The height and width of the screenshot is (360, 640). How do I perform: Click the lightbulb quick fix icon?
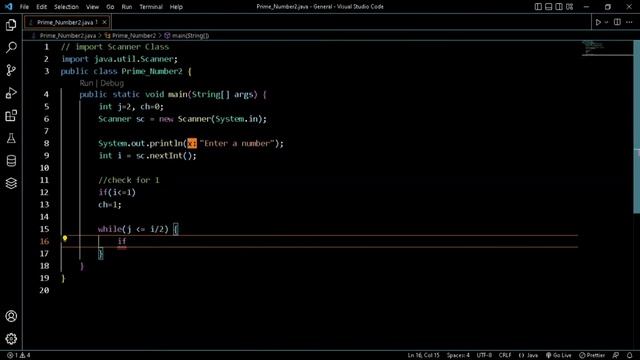pyautogui.click(x=64, y=238)
